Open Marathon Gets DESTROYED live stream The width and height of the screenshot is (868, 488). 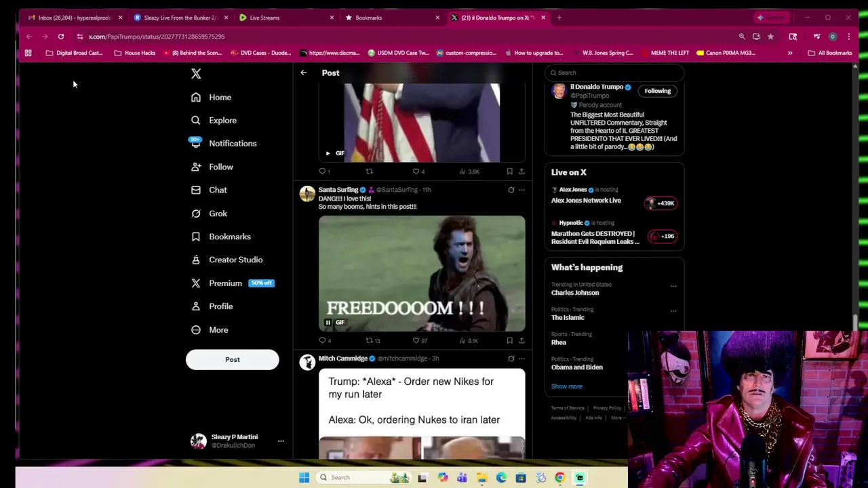(595, 237)
